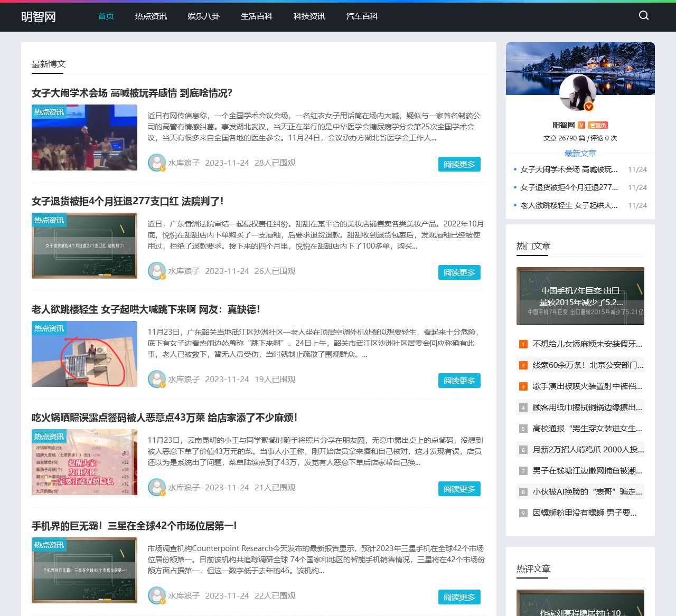Open the 吃火锅 menu-photo thumbnail
676x616 pixels.
point(84,462)
